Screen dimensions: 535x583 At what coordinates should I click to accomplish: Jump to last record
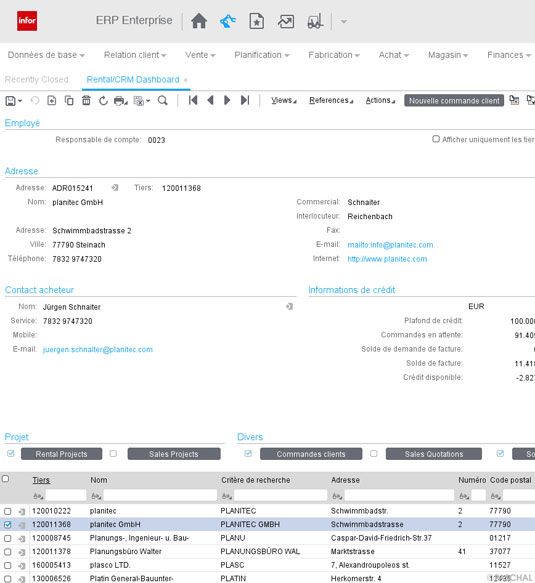pyautogui.click(x=245, y=100)
